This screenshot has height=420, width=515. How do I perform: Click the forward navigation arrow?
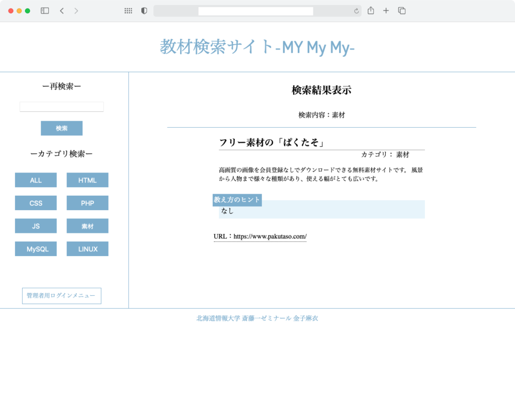tap(76, 11)
